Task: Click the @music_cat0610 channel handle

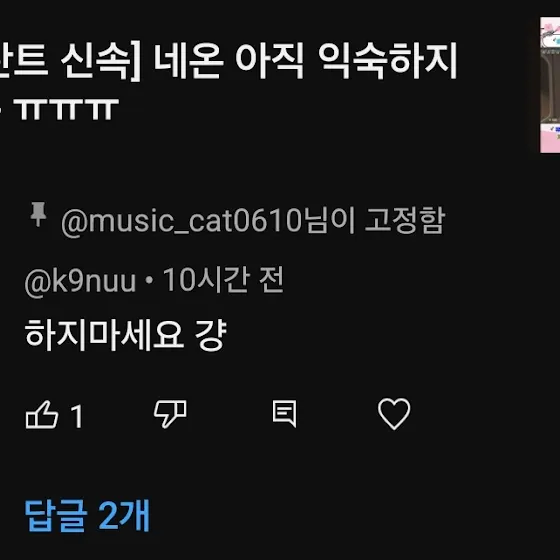Action: tap(181, 221)
